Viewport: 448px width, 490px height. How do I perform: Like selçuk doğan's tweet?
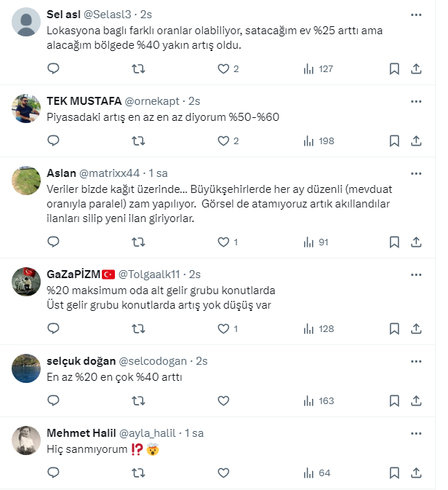(224, 400)
